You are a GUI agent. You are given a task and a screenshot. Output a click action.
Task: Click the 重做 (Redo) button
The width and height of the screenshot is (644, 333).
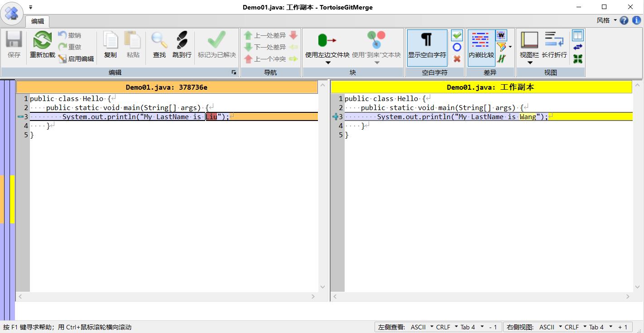pos(69,47)
